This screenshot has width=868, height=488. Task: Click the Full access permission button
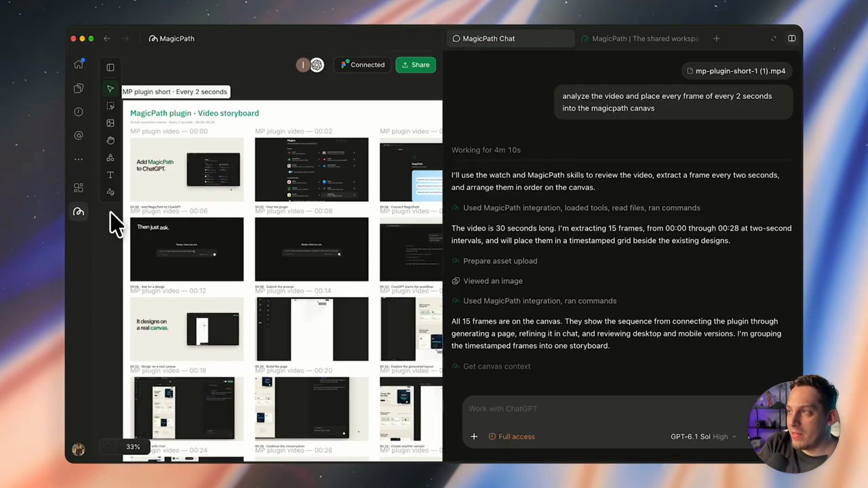[512, 436]
